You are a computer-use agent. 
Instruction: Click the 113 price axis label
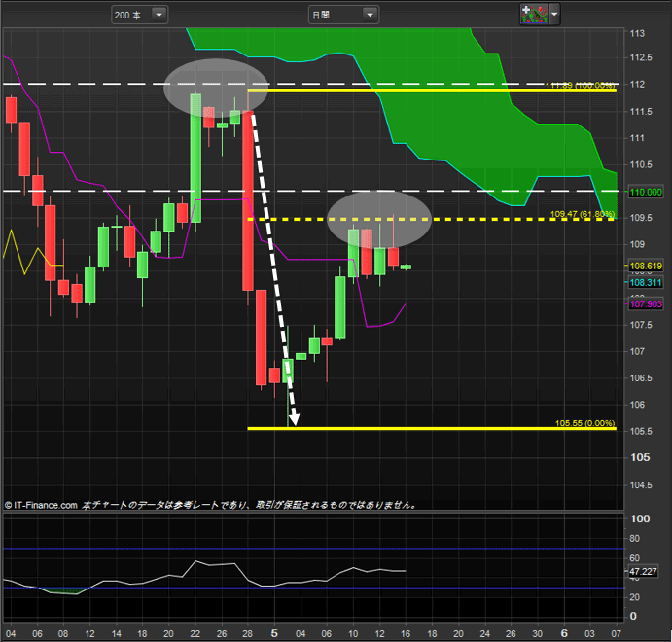pos(637,33)
